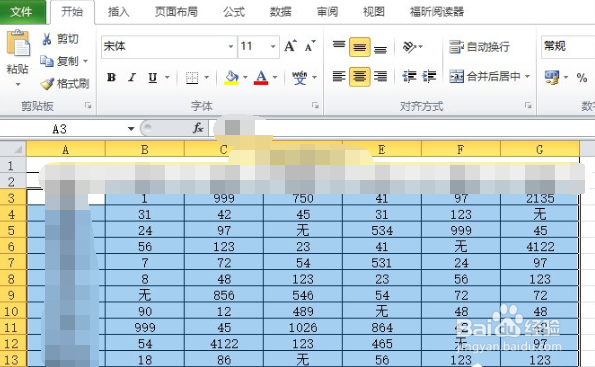Select column F header
The height and width of the screenshot is (367, 595).
pyautogui.click(x=461, y=149)
